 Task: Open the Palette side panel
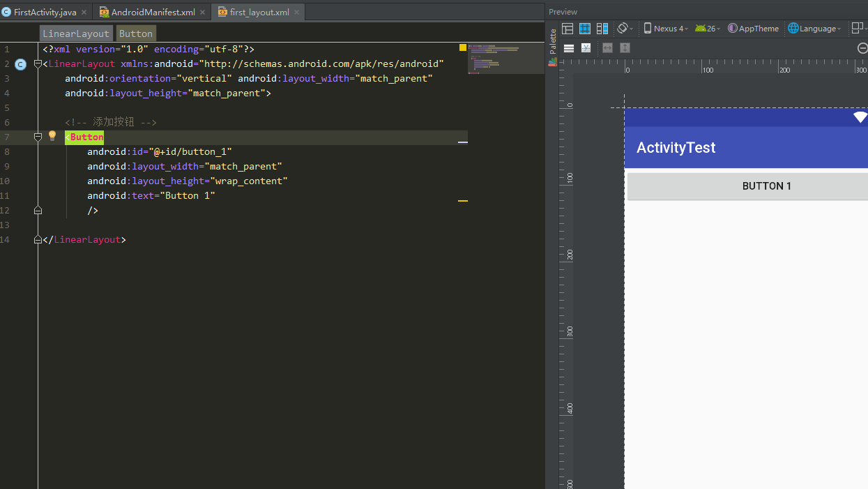click(554, 46)
